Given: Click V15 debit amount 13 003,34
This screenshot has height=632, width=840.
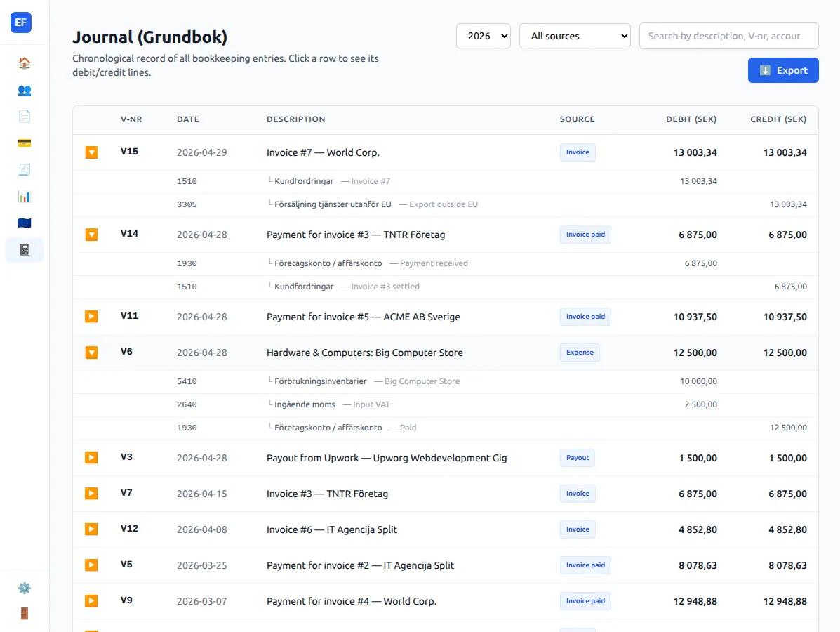Looking at the screenshot, I should click(x=695, y=153).
